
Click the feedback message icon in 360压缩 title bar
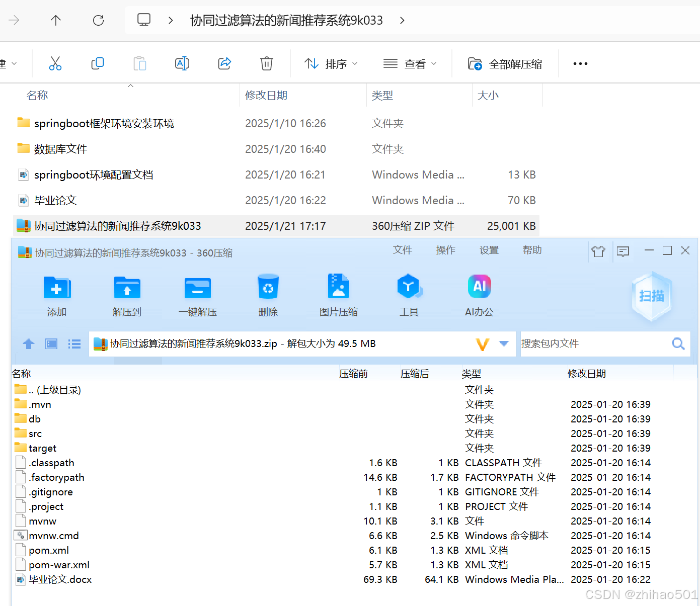pyautogui.click(x=623, y=251)
